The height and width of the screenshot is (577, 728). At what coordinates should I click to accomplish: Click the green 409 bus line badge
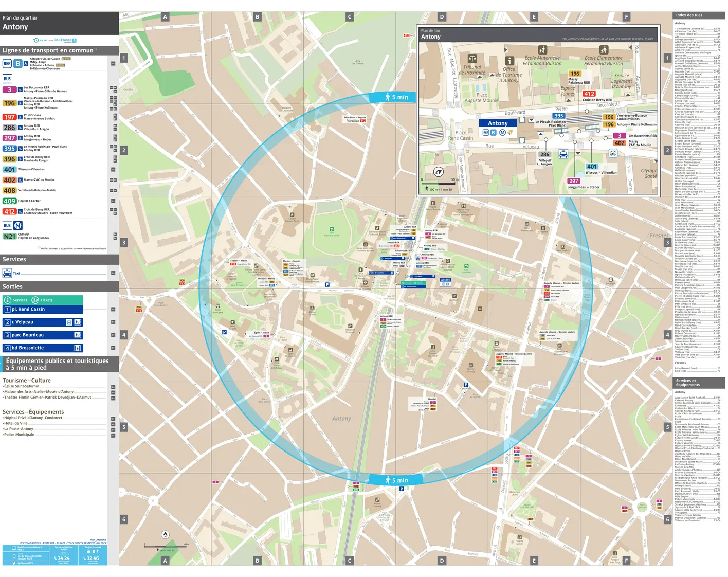(9, 201)
